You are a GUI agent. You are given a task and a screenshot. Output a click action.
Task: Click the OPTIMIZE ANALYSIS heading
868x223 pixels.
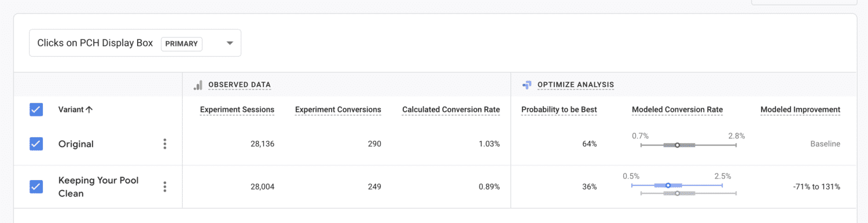point(576,85)
